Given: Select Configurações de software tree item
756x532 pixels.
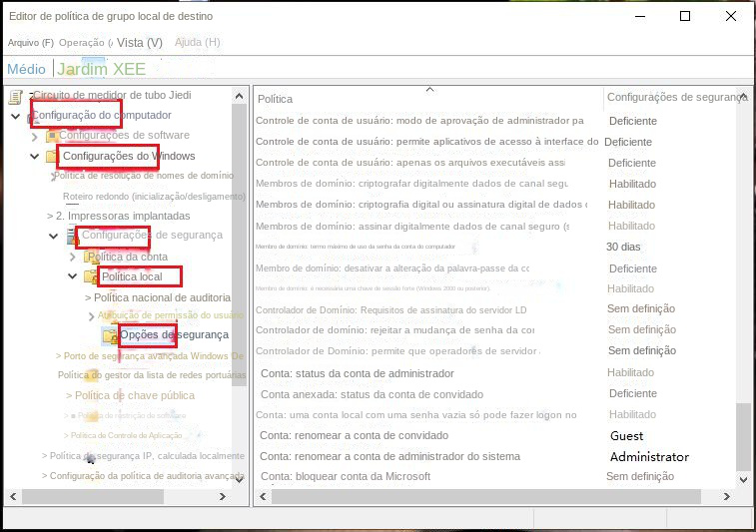Looking at the screenshot, I should pyautogui.click(x=124, y=136).
